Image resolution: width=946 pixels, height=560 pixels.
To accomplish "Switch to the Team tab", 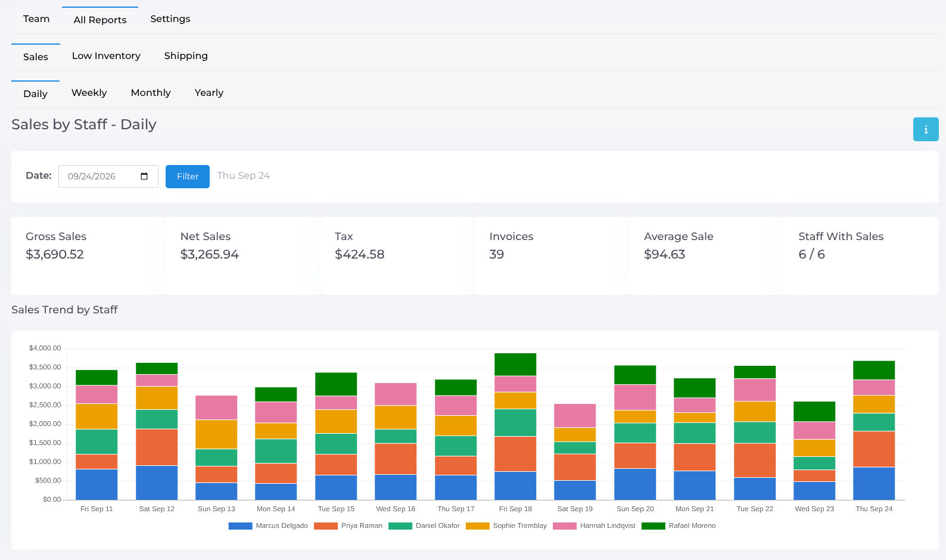I will click(x=36, y=19).
